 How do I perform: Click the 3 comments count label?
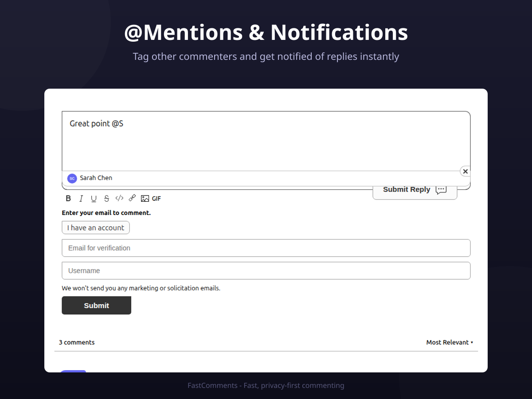(77, 342)
